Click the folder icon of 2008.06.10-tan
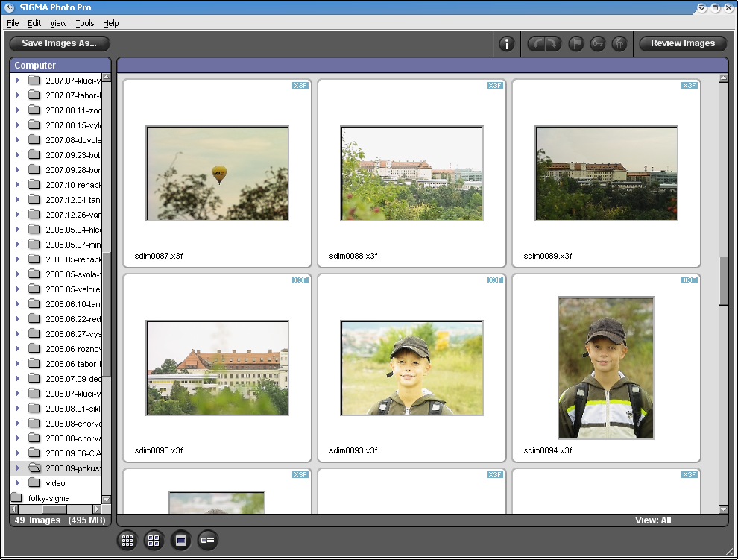 tap(34, 303)
